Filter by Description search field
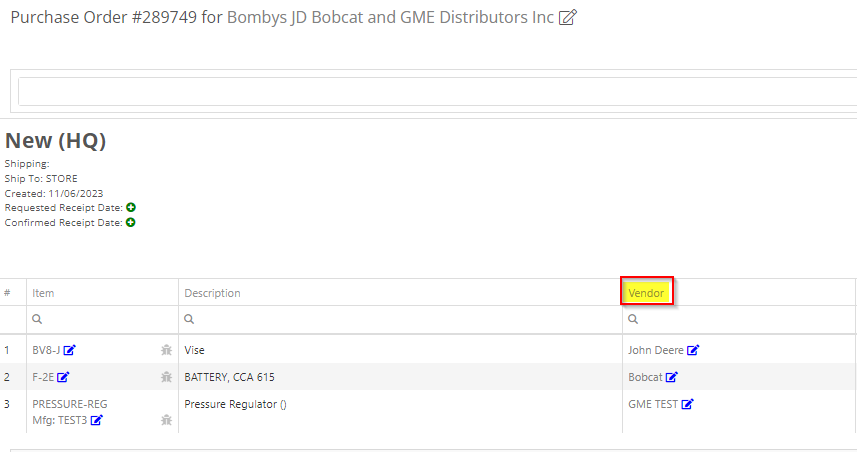 (x=400, y=319)
